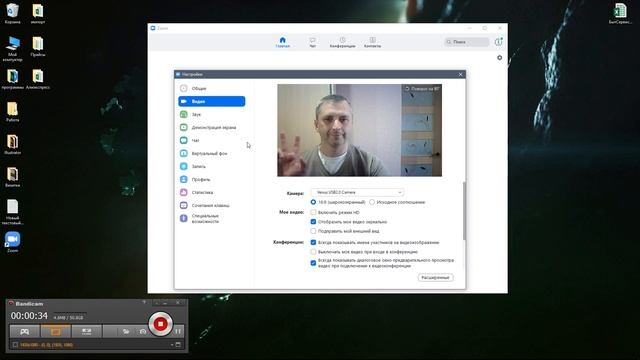
Task: Select the original ratio (Исходное соотношение) option
Action: pyautogui.click(x=372, y=202)
